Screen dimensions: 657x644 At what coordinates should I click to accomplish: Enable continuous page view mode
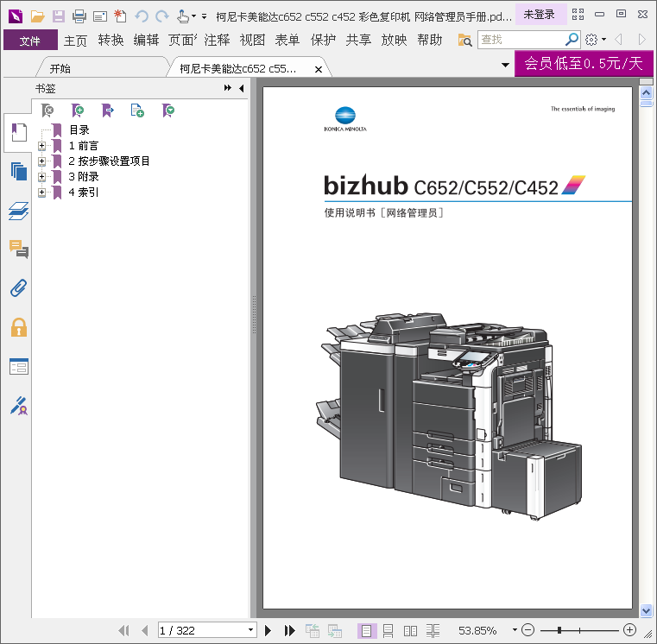(388, 630)
